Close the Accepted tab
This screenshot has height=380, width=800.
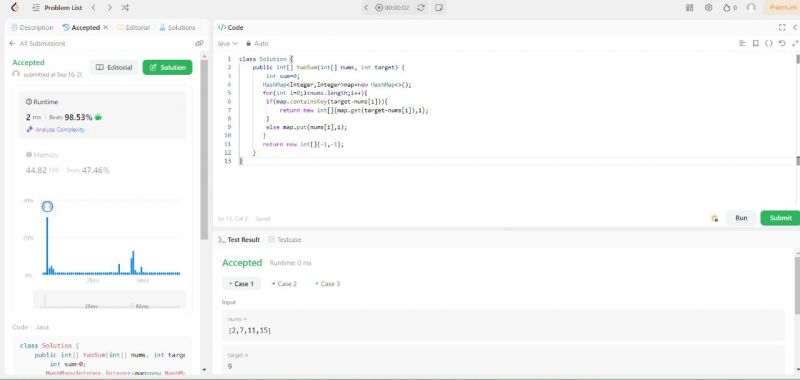pos(106,28)
